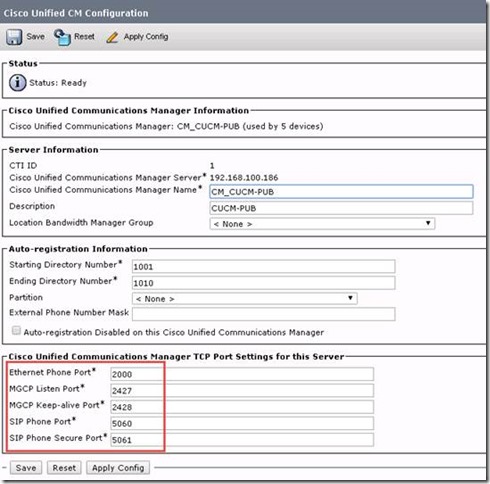Image resolution: width=490 pixels, height=484 pixels.
Task: Focus the Ending Directory Number field
Action: click(x=263, y=283)
